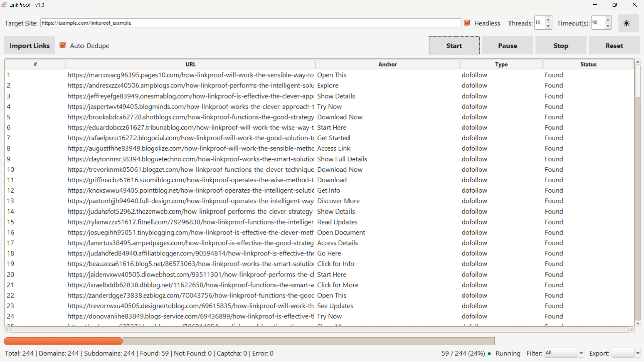Click the 'Get Info' anchor cell
This screenshot has height=362, width=644.
[329, 190]
